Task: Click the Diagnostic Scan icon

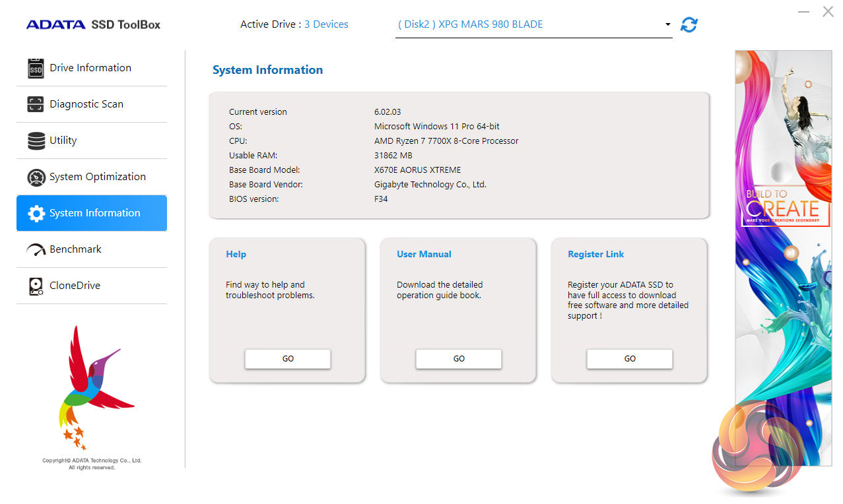Action: (x=36, y=104)
